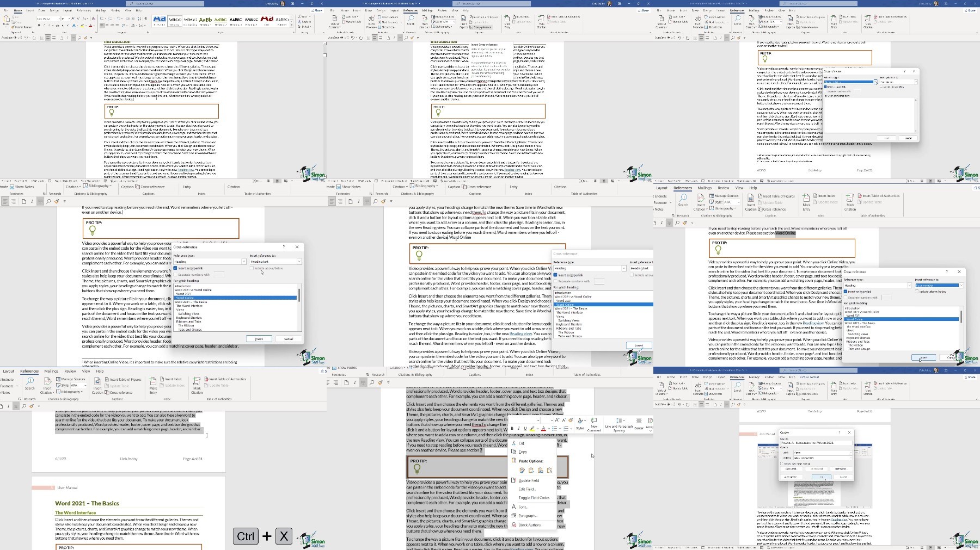Open font size dropdown on mini toolbar
This screenshot has height=550, width=980.
click(x=552, y=420)
